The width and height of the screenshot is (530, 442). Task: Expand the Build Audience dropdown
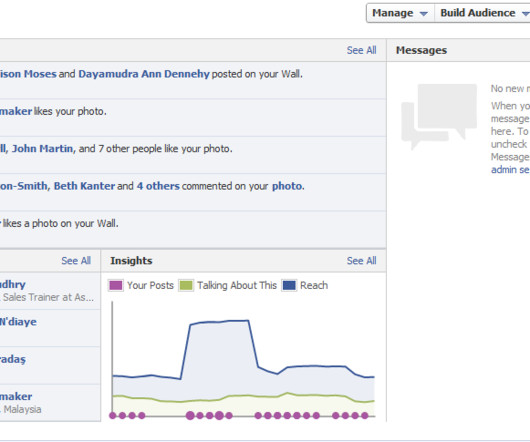[483, 13]
